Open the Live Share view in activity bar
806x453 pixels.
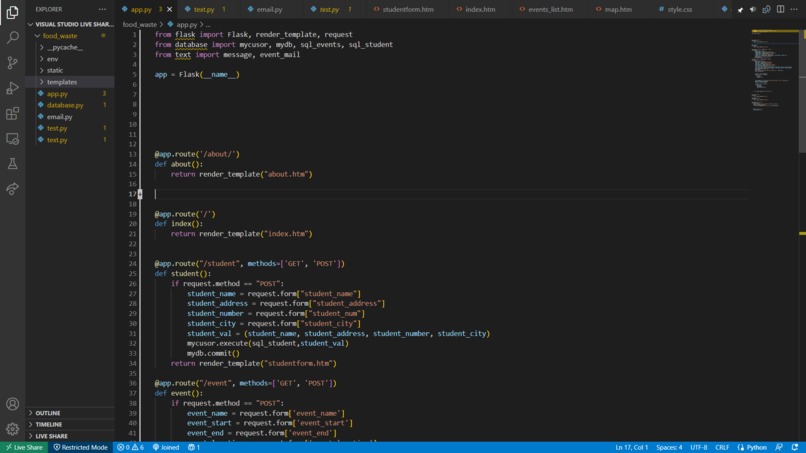(x=12, y=189)
